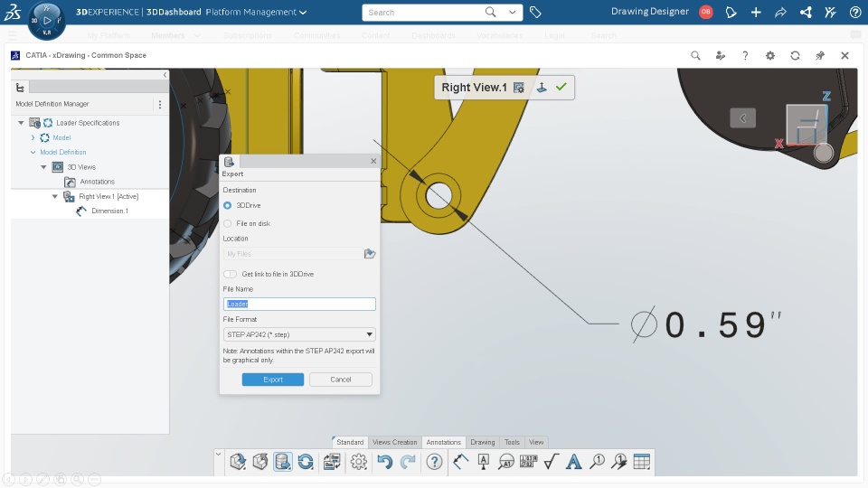This screenshot has height=488, width=868.
Task: Click the user avatar badge
Action: coord(706,12)
